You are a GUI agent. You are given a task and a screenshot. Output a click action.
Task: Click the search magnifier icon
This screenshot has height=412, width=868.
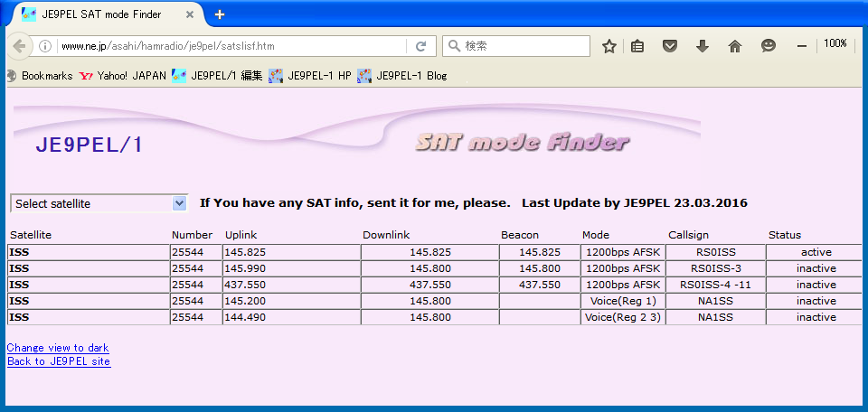(455, 46)
